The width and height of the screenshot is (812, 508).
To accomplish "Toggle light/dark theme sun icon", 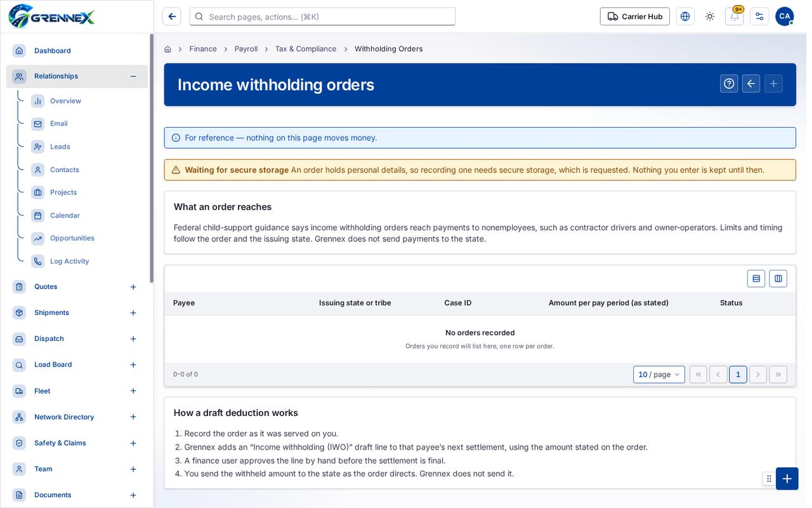I will (710, 17).
